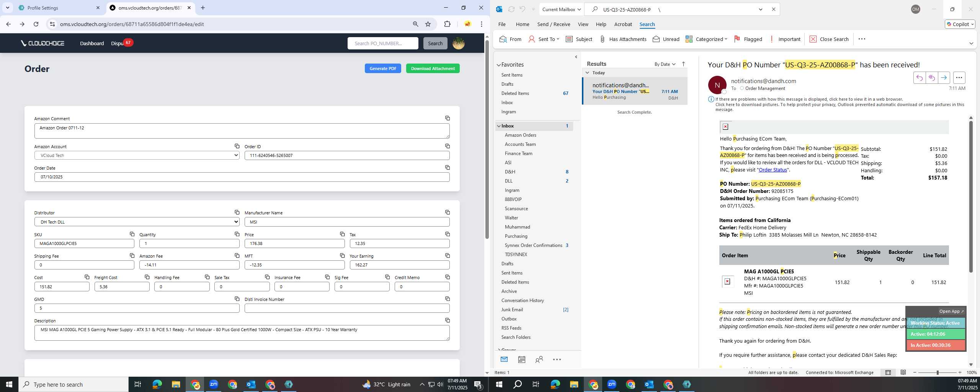Viewport: 980px width, 392px height.
Task: Open the Order Status link in email
Action: pyautogui.click(x=773, y=170)
